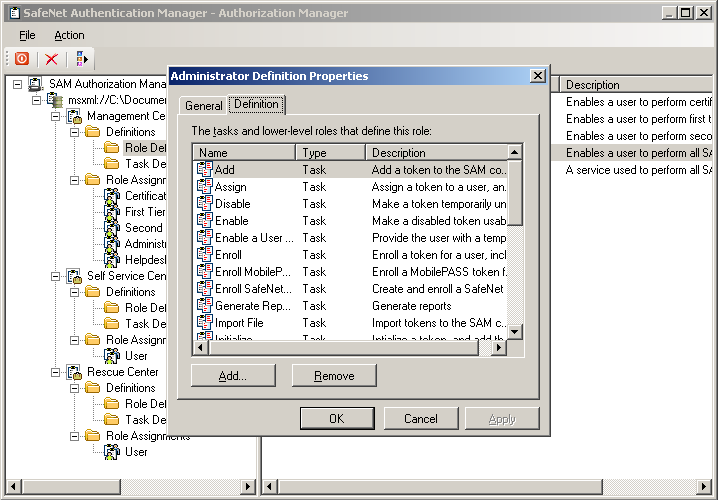The width and height of the screenshot is (718, 500).
Task: Open the File menu
Action: point(27,35)
